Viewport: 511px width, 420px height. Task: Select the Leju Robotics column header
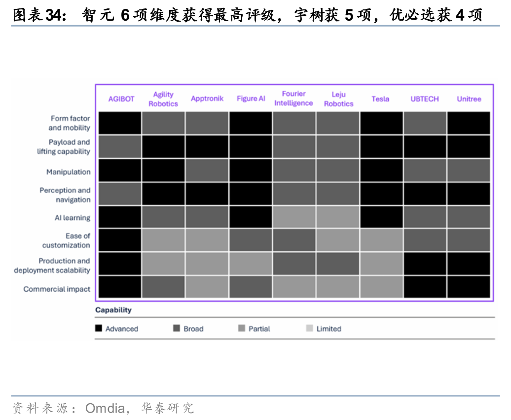(x=338, y=99)
